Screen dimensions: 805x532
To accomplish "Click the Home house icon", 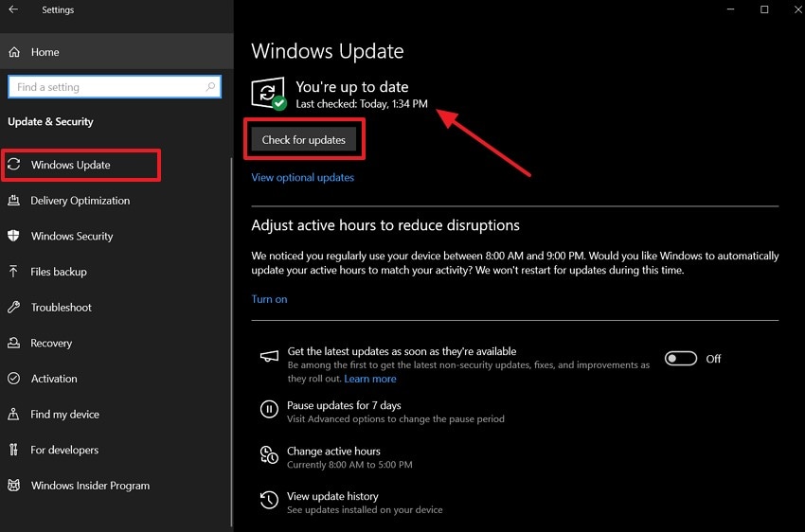I will [x=14, y=52].
